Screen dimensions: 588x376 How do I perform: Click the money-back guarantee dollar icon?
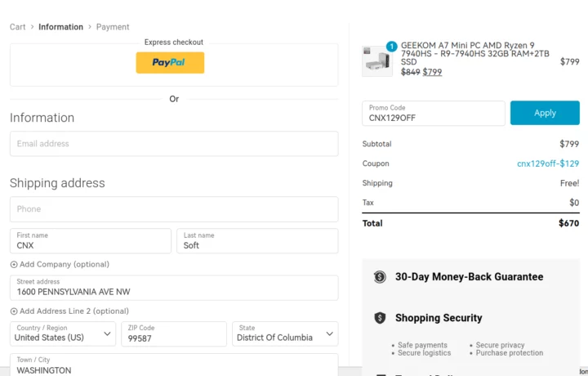click(x=380, y=277)
